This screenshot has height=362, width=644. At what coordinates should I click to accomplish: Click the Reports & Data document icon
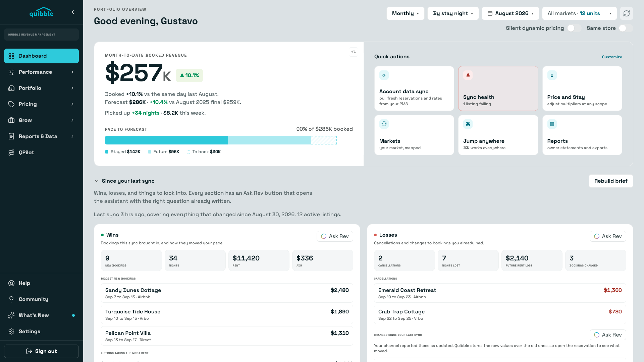click(11, 136)
